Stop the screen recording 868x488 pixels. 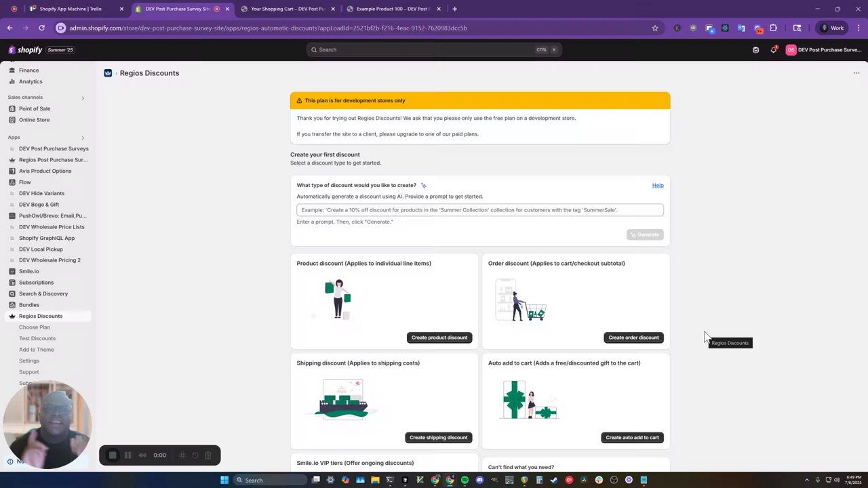click(x=113, y=455)
